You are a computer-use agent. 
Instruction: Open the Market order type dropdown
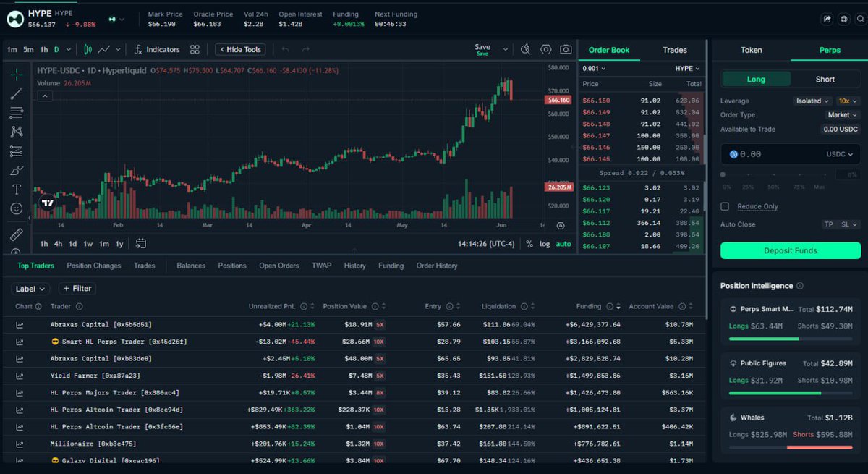tap(843, 115)
